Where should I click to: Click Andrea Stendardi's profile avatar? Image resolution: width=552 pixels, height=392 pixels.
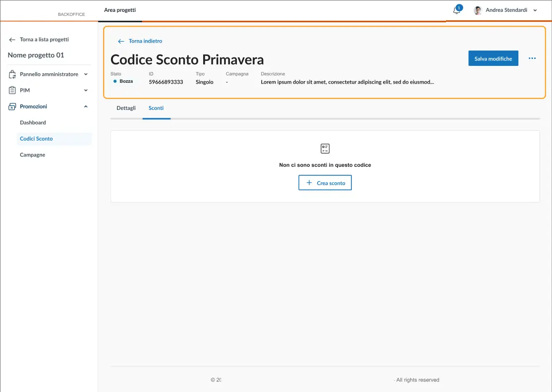[478, 10]
